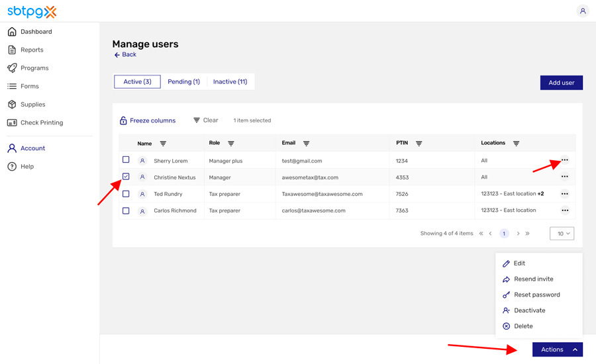Open Help from the sidebar
Image resolution: width=596 pixels, height=364 pixels.
pyautogui.click(x=21, y=166)
